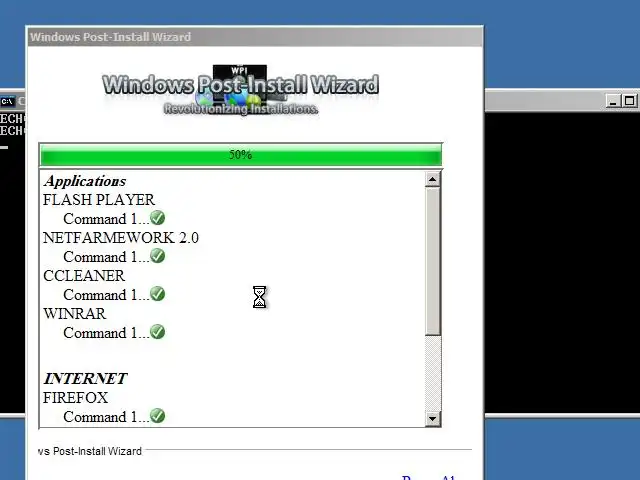Click the Windows Post-Install Wizard title bar

coord(255,37)
